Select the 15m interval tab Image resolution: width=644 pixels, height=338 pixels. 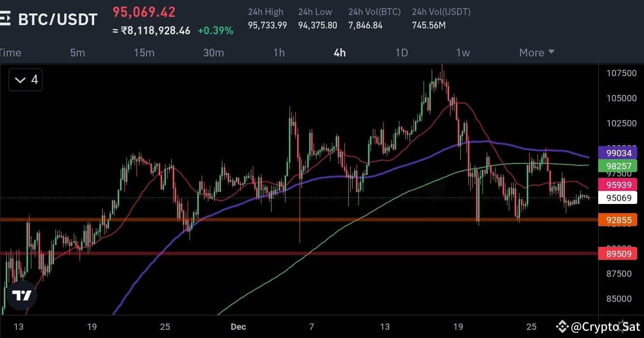144,53
